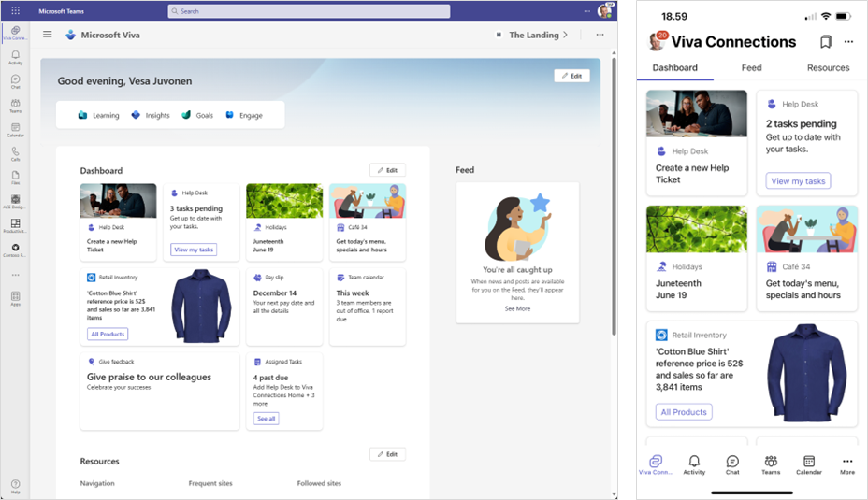Open Viva header more options ellipsis
The width and height of the screenshot is (868, 500).
click(600, 35)
